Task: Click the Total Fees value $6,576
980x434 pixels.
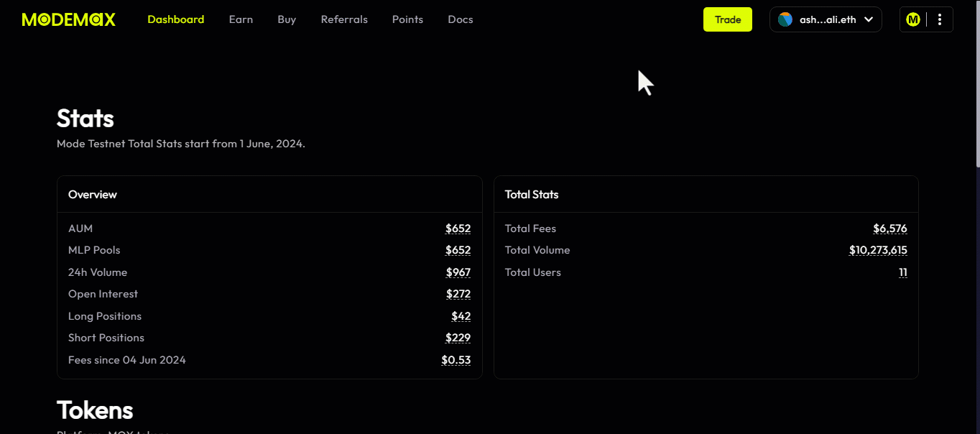Action: click(x=889, y=228)
